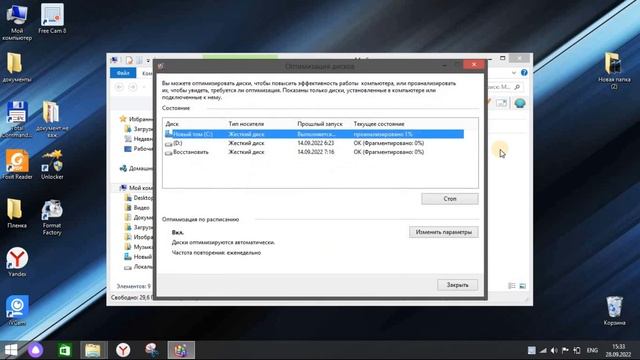
Task: Switch Explorer to large thumbnails view icon
Action: pos(522,286)
